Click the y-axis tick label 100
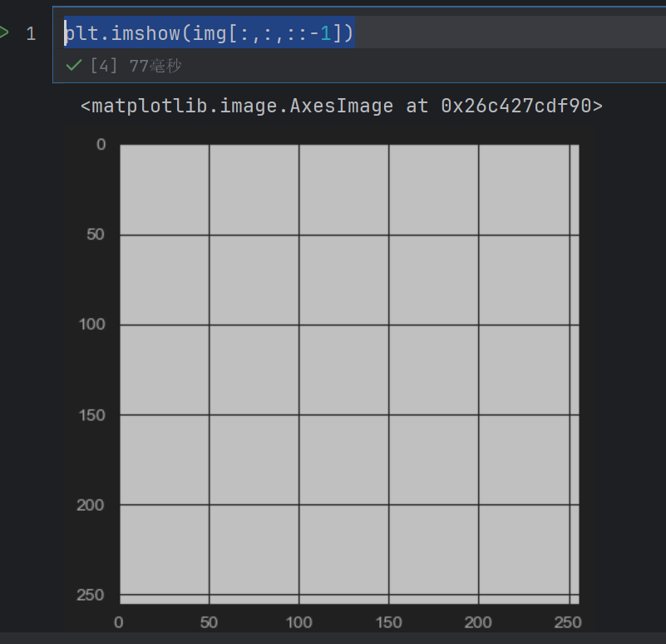 pyautogui.click(x=92, y=324)
